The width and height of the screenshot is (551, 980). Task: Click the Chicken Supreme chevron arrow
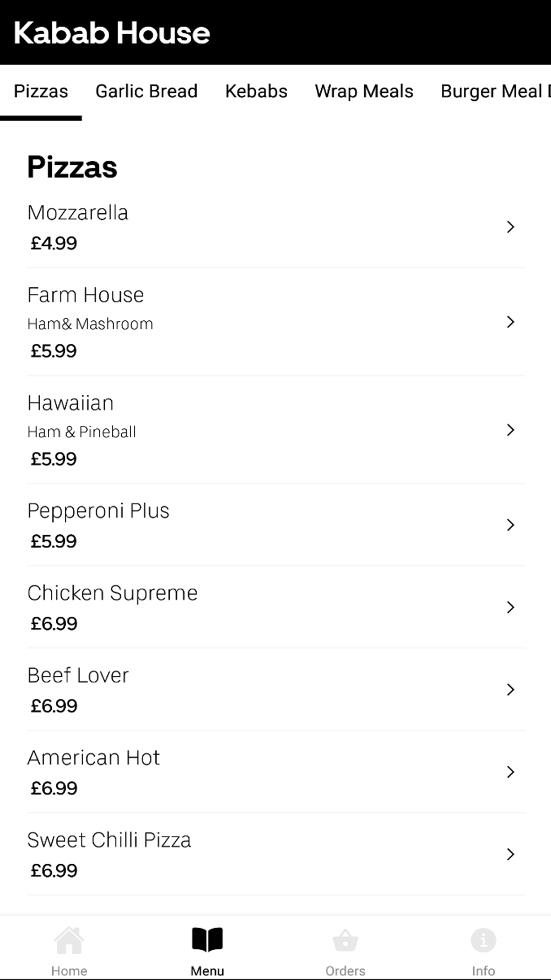[x=510, y=607]
